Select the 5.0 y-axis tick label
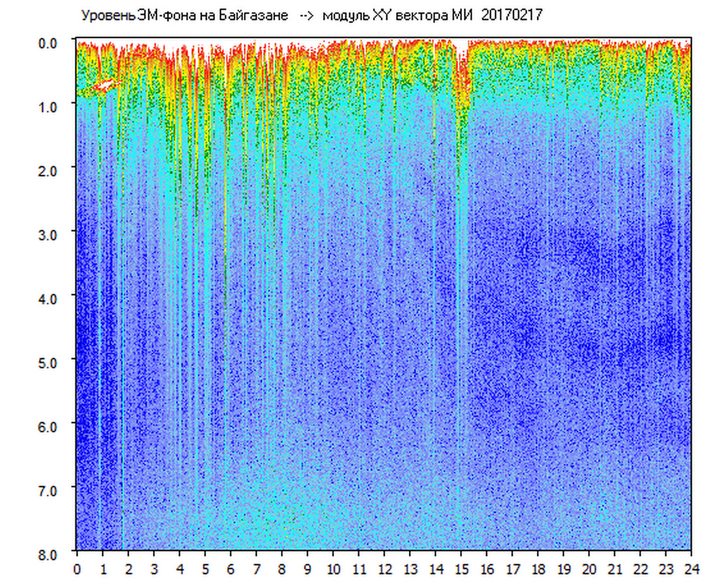Image resolution: width=716 pixels, height=588 pixels. pos(50,361)
